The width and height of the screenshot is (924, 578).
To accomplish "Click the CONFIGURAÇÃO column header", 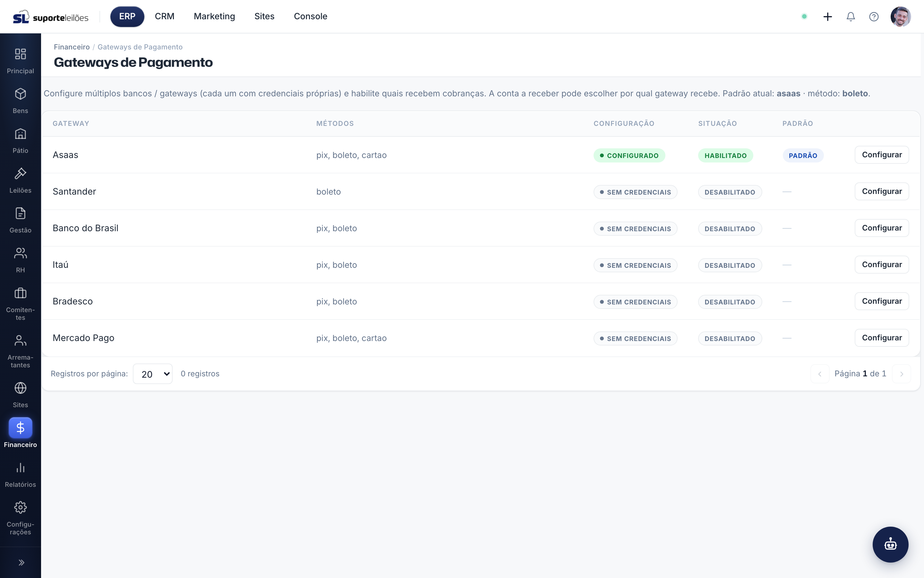I will pos(624,124).
